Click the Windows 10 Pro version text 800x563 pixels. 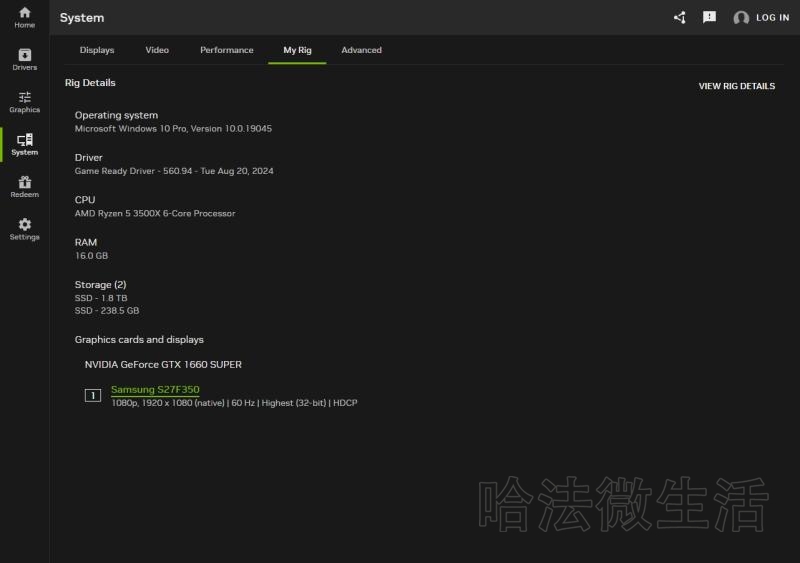[x=173, y=129]
